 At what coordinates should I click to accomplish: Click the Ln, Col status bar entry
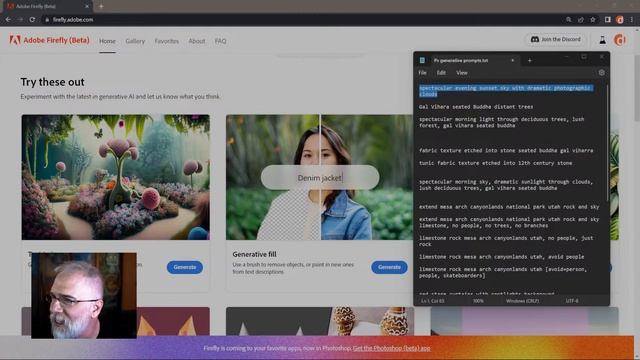pyautogui.click(x=433, y=301)
